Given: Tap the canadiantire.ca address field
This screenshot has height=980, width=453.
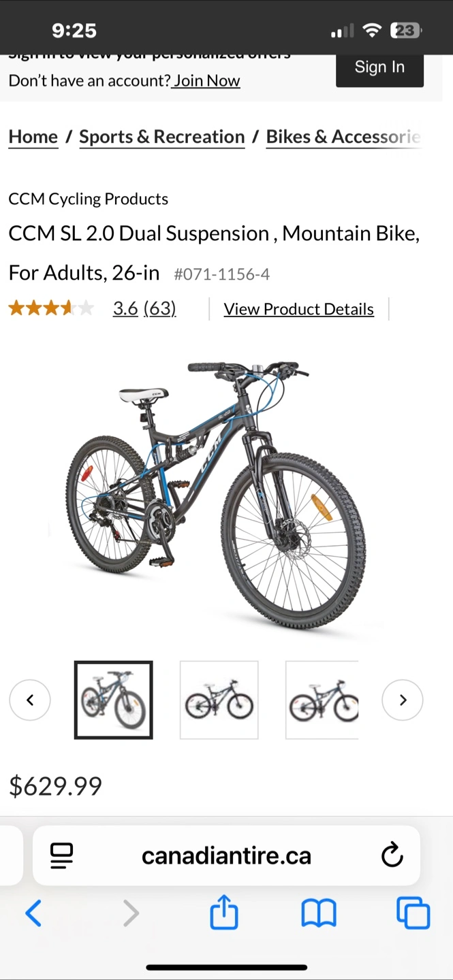Looking at the screenshot, I should tap(226, 855).
